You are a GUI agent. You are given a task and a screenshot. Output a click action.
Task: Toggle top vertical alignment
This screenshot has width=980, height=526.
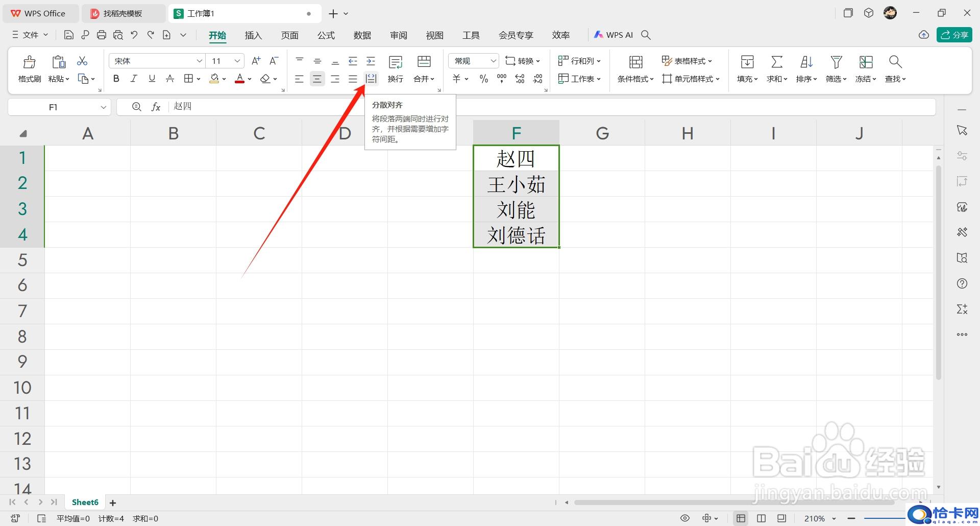click(x=300, y=60)
